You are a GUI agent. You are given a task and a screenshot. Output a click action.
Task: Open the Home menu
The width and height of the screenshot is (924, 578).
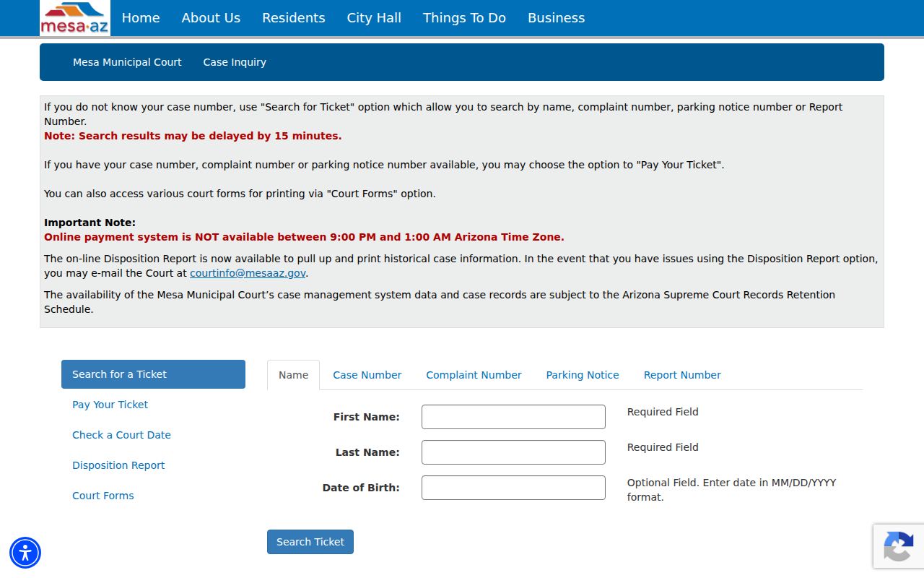[x=141, y=18]
